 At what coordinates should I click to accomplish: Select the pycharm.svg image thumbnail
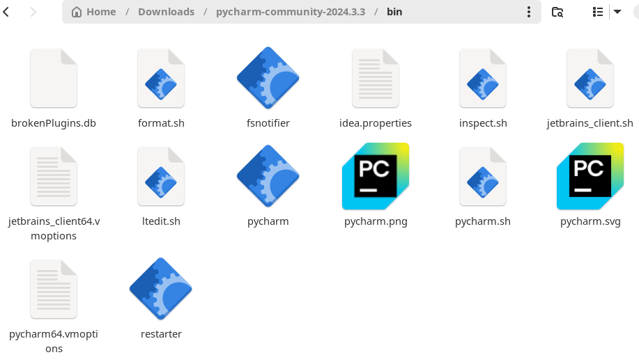click(x=590, y=176)
